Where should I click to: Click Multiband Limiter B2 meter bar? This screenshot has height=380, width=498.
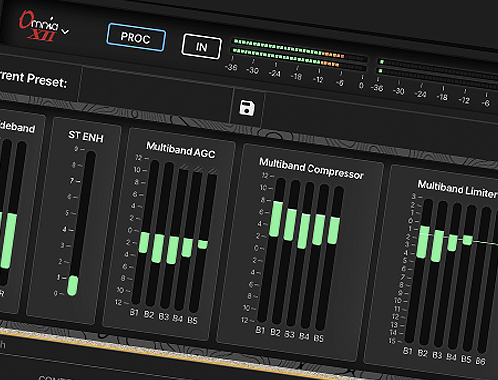click(433, 273)
